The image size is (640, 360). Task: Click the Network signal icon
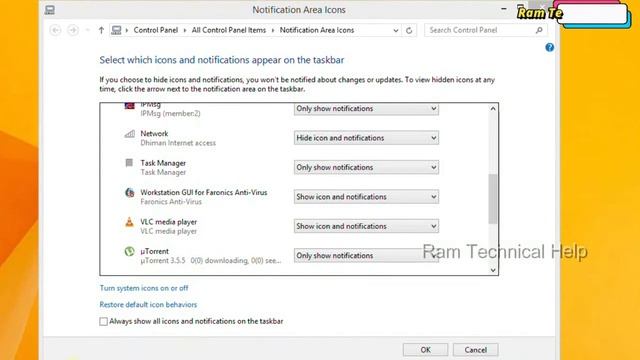[129, 133]
